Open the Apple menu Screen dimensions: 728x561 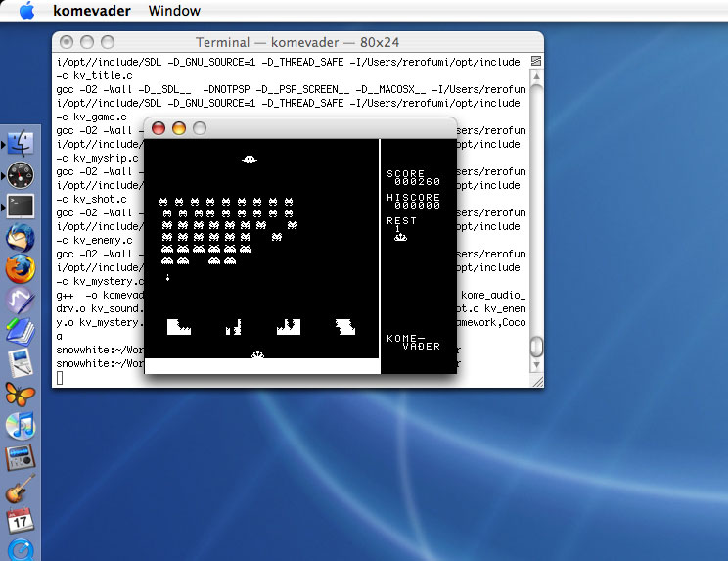pos(27,10)
